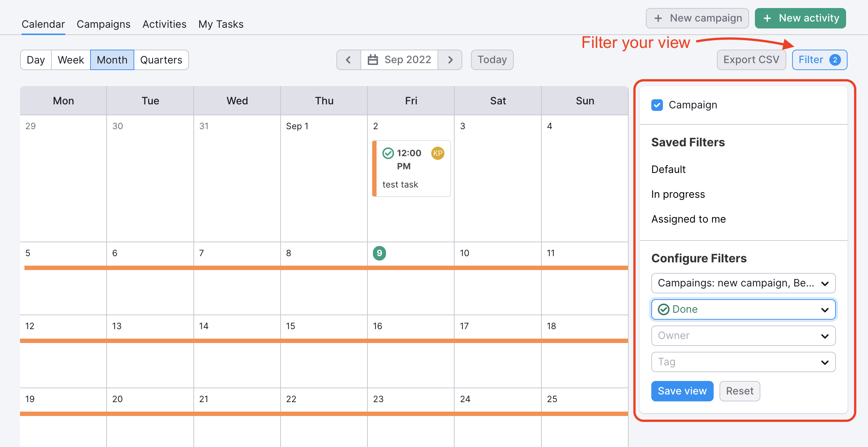Reset the configured filters
Image resolution: width=868 pixels, height=447 pixels.
click(x=740, y=391)
